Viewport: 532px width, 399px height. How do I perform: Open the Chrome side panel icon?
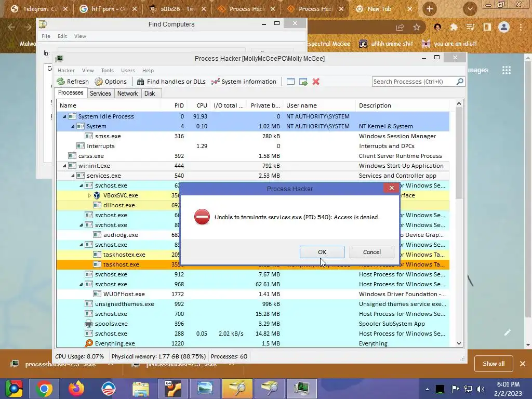pos(487,27)
